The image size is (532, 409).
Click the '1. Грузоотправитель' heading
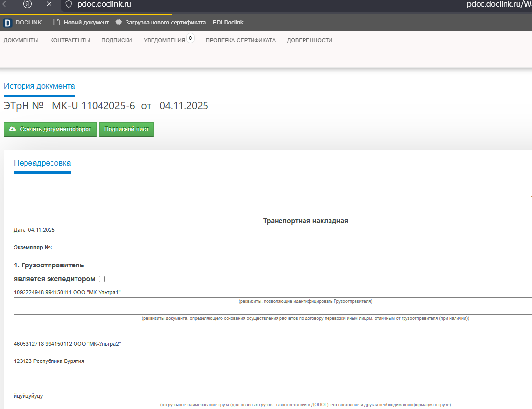point(49,265)
